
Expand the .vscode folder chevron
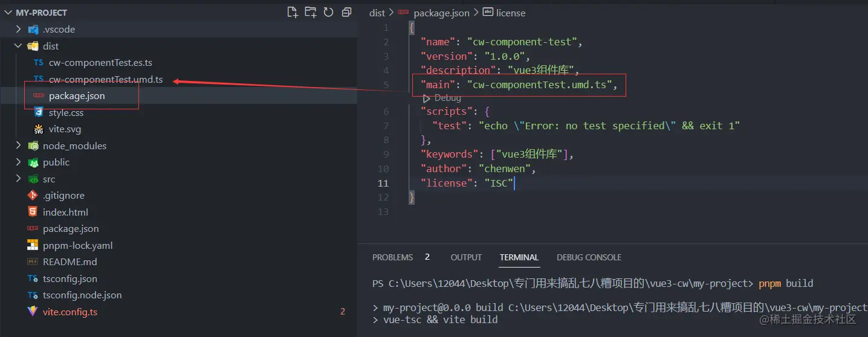point(18,29)
